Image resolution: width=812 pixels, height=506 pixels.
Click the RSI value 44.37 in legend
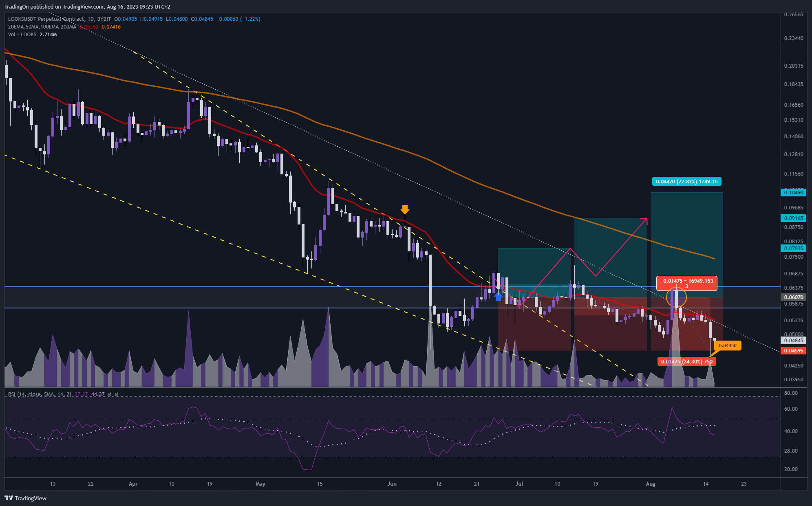tap(98, 394)
